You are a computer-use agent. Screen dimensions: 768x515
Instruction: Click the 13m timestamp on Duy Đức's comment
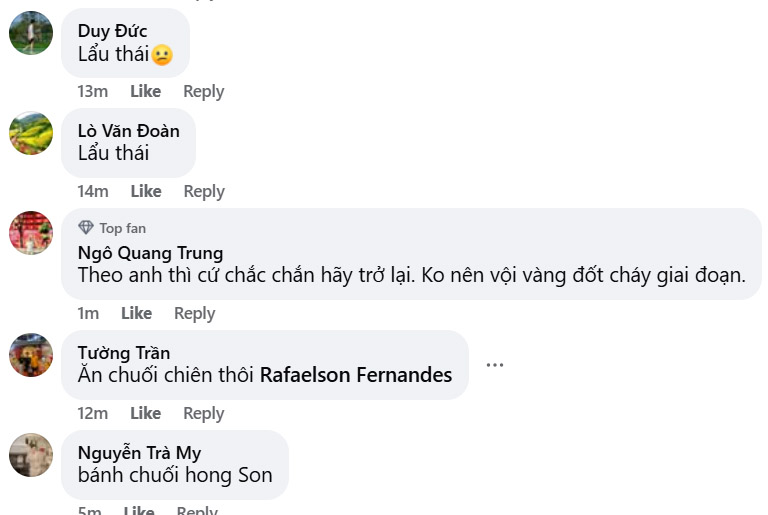coord(92,91)
